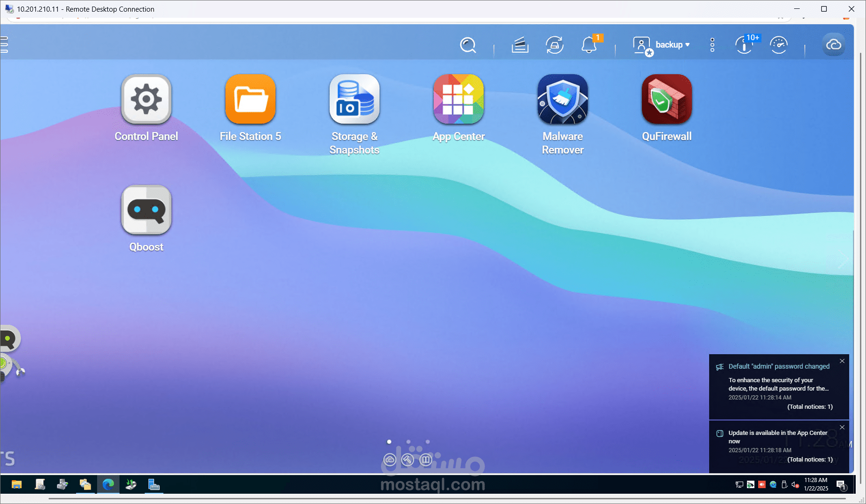Open 'Update is available in the App Center' notice

[778, 437]
